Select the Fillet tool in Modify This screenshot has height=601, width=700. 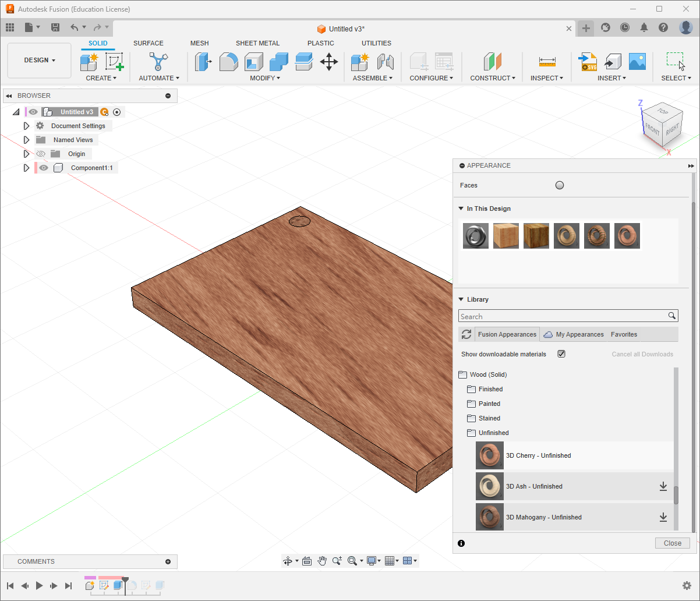tap(228, 62)
